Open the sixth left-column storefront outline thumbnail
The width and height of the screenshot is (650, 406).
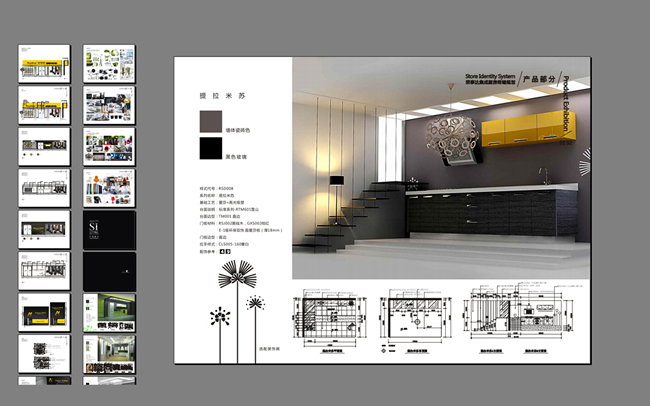pyautogui.click(x=44, y=271)
